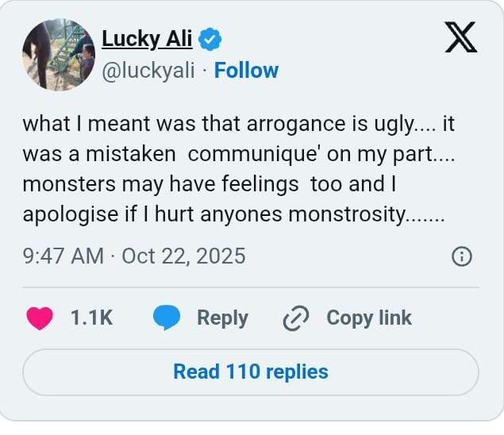This screenshot has height=435, width=504.
Task: Click the Lucky Ali display name
Action: (x=147, y=37)
